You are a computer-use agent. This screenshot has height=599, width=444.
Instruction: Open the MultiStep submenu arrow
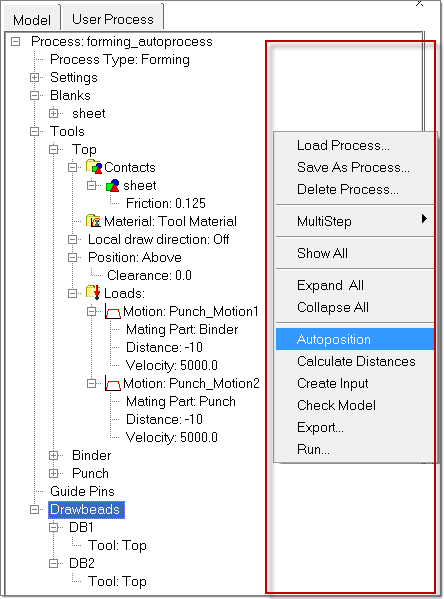coord(424,219)
